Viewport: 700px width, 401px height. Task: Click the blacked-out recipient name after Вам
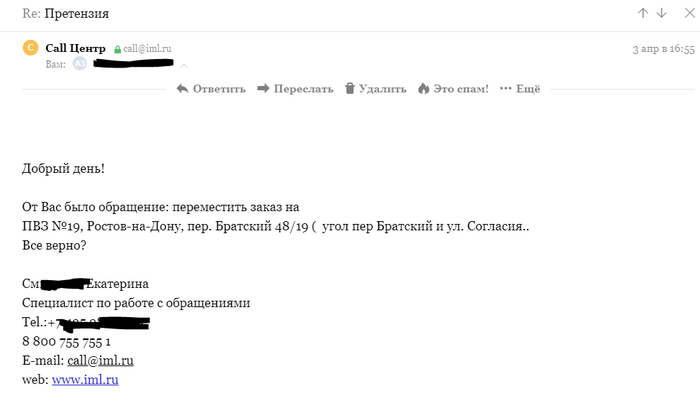coord(134,65)
